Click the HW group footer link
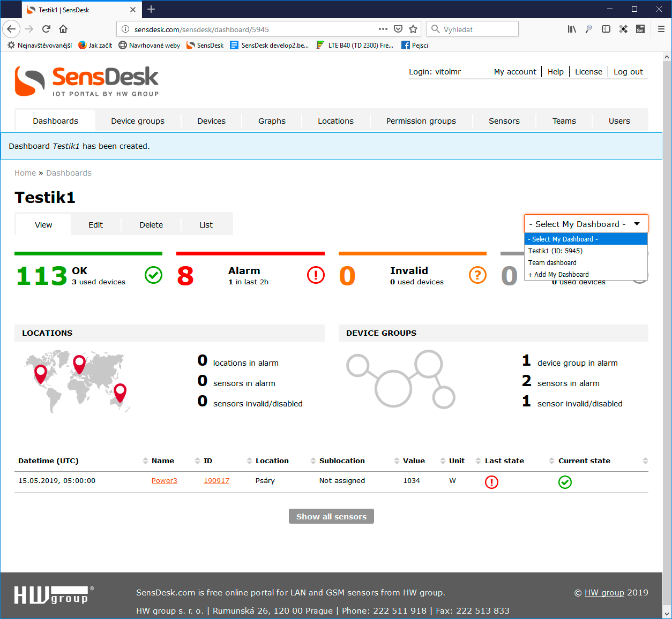The image size is (672, 619). click(x=604, y=592)
